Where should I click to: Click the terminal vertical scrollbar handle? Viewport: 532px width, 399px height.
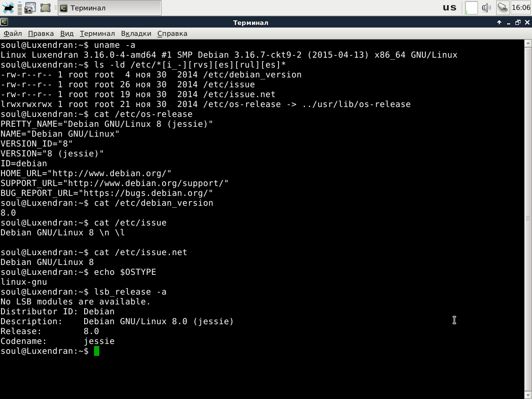pos(528,219)
